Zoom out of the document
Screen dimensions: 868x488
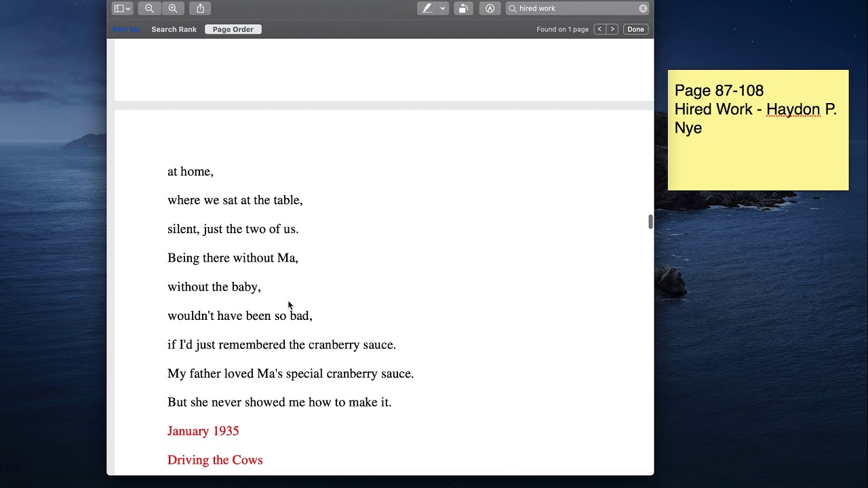coord(149,8)
